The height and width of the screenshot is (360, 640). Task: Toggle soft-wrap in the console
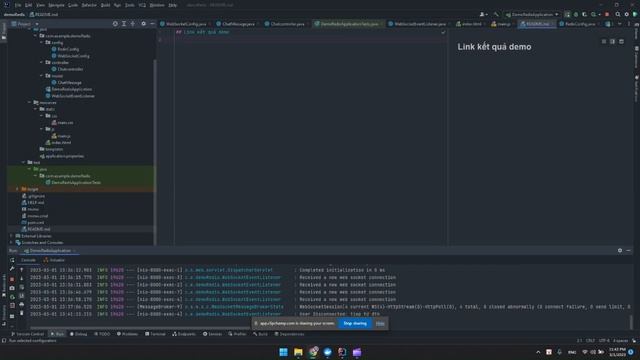tap(22, 287)
